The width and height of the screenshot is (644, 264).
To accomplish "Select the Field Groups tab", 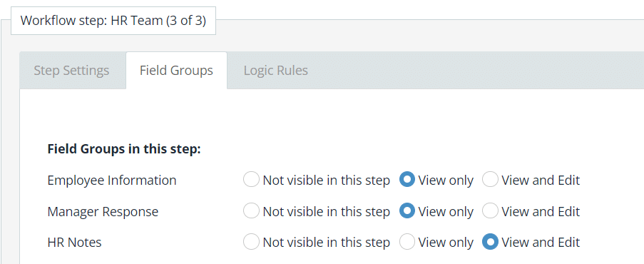I will coord(176,71).
